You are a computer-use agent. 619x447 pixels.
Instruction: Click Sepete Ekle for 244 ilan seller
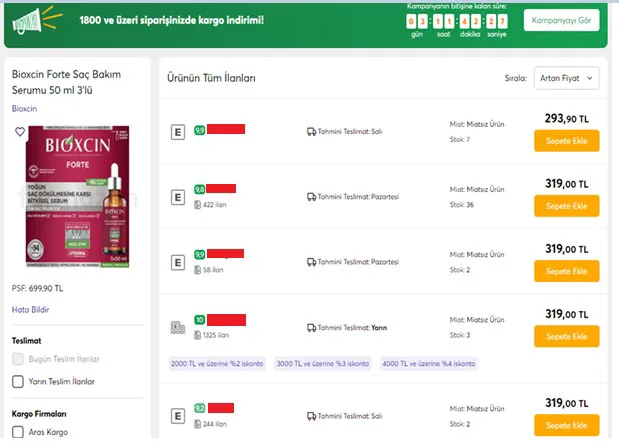point(566,425)
